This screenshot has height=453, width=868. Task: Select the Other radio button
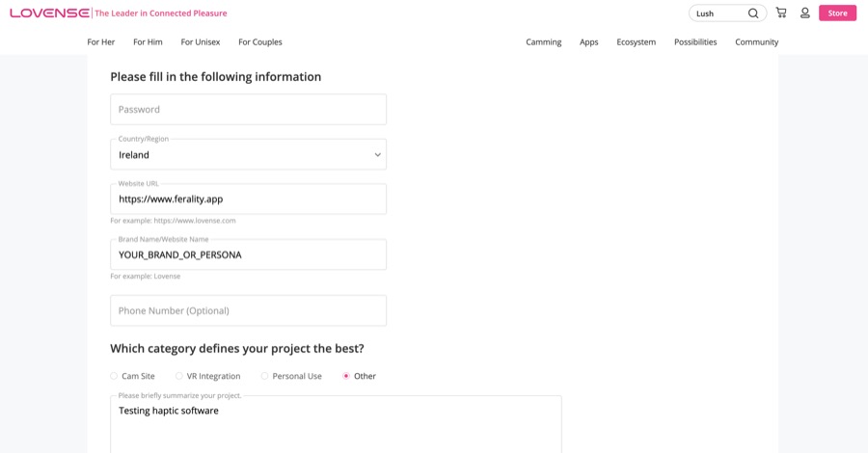tap(346, 376)
